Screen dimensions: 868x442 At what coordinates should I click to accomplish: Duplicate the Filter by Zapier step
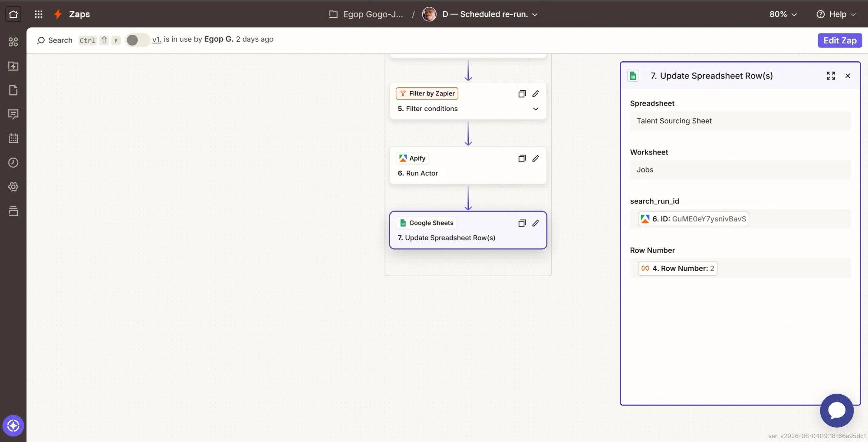(522, 94)
